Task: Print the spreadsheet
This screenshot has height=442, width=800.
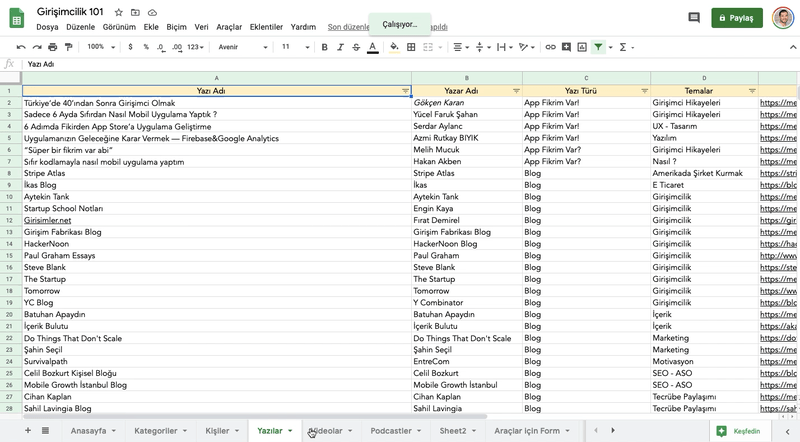Action: click(x=53, y=47)
